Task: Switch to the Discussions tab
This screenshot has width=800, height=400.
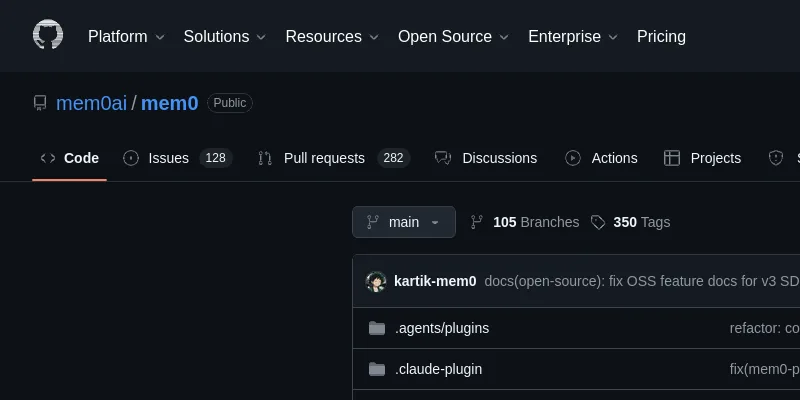Action: tap(486, 158)
